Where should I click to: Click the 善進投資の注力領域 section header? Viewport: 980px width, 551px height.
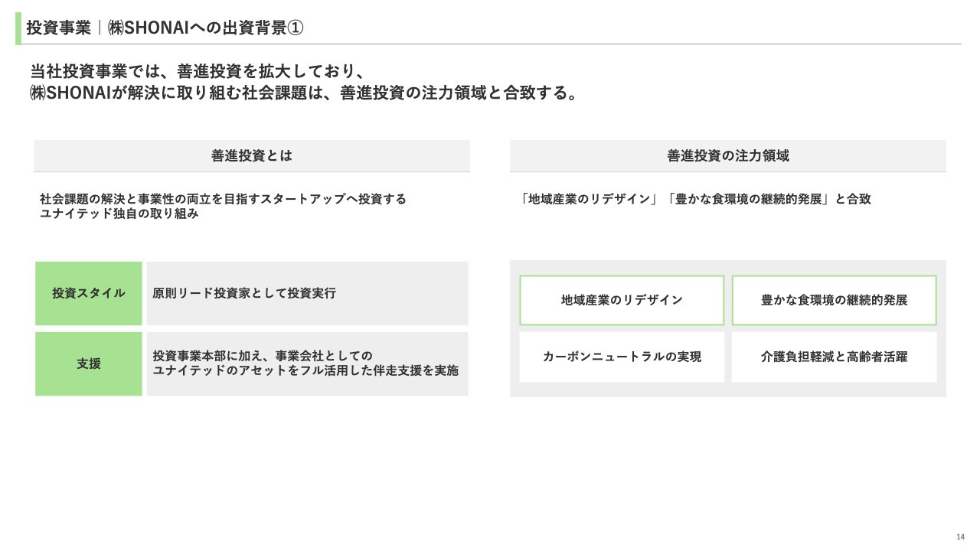coord(727,156)
